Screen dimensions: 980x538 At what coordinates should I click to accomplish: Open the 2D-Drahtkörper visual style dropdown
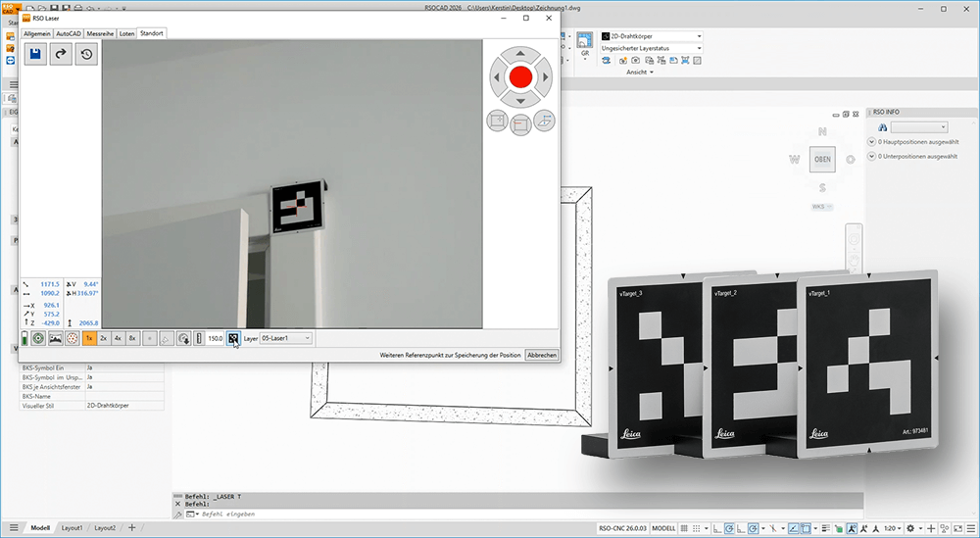click(653, 36)
